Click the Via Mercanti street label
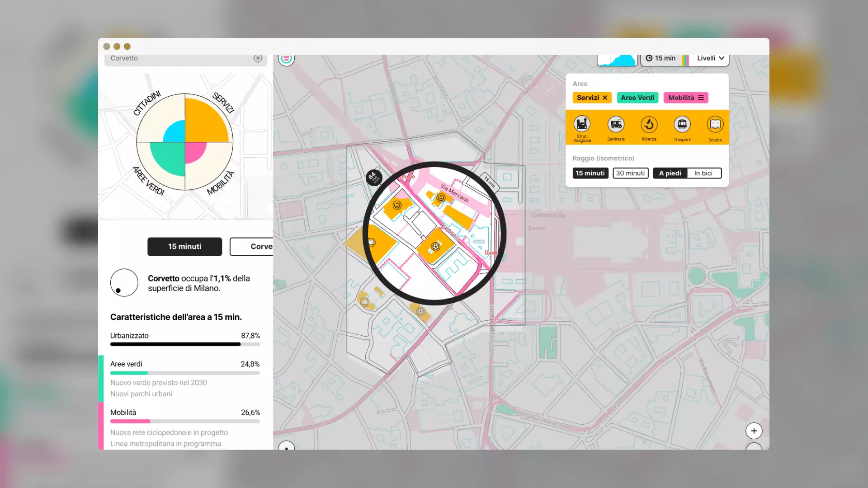 [455, 193]
